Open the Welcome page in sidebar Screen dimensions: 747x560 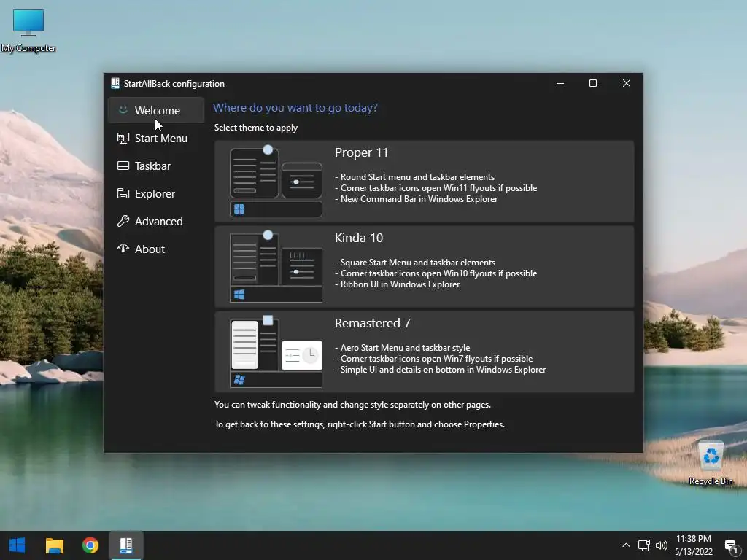click(156, 111)
